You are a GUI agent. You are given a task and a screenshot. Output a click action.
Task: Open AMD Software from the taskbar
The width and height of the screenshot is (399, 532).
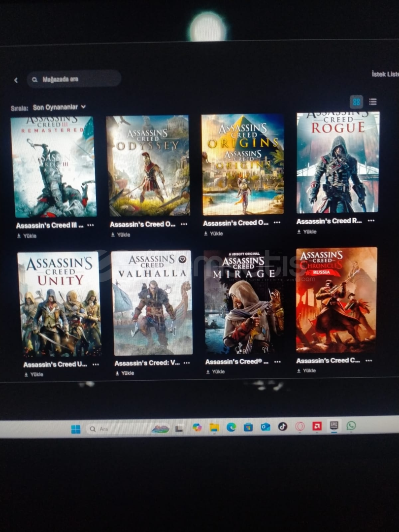(317, 426)
